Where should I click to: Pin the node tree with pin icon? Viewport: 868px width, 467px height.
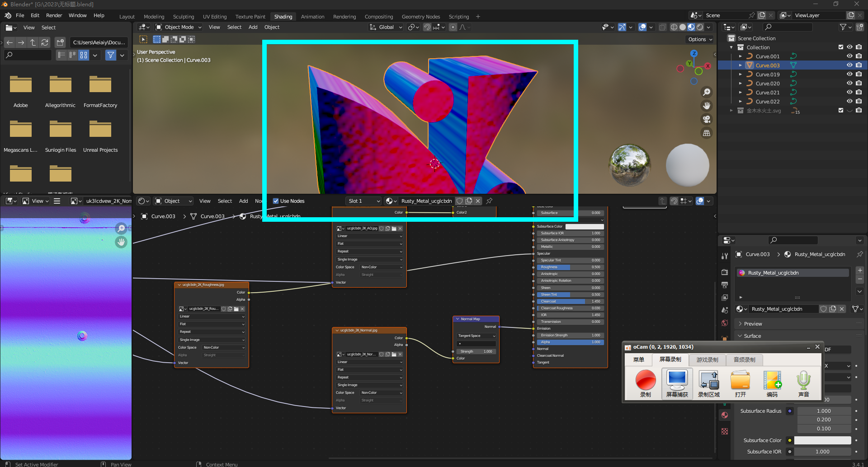point(489,201)
